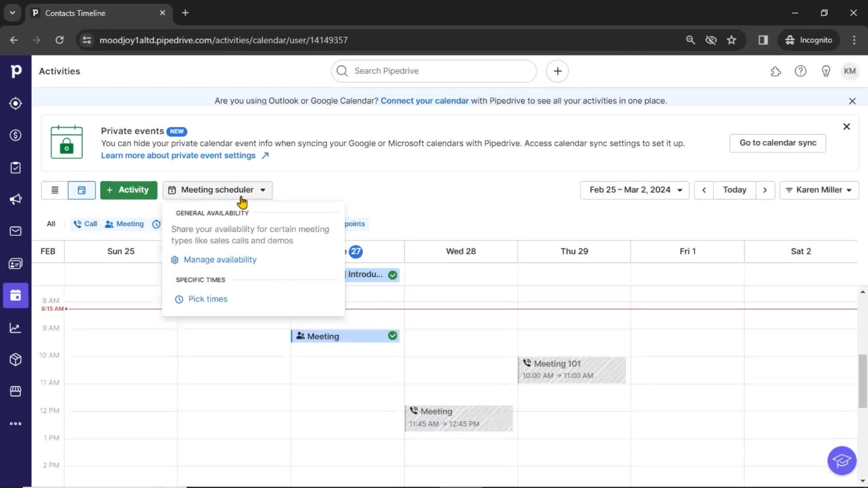Open the Karen Miller user filter dropdown
The height and width of the screenshot is (488, 868).
[819, 190]
